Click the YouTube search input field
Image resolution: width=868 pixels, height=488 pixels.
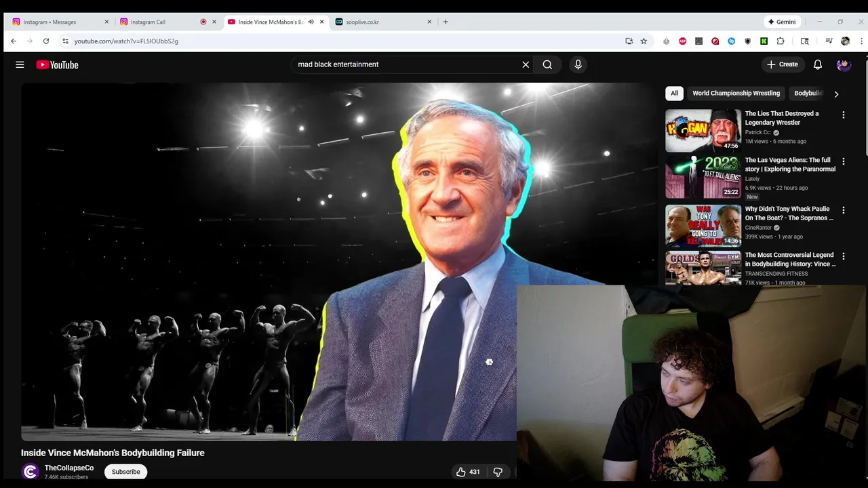pyautogui.click(x=406, y=64)
